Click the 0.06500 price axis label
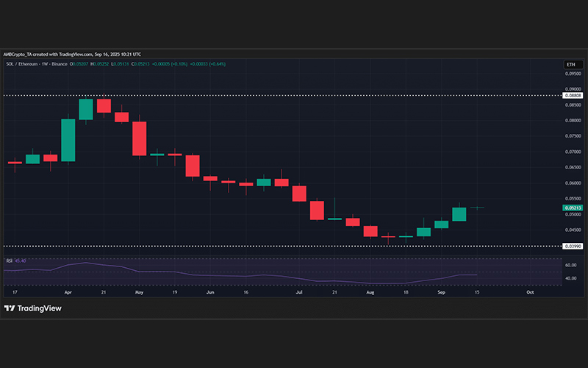Viewport: 588px width, 368px height. click(573, 168)
